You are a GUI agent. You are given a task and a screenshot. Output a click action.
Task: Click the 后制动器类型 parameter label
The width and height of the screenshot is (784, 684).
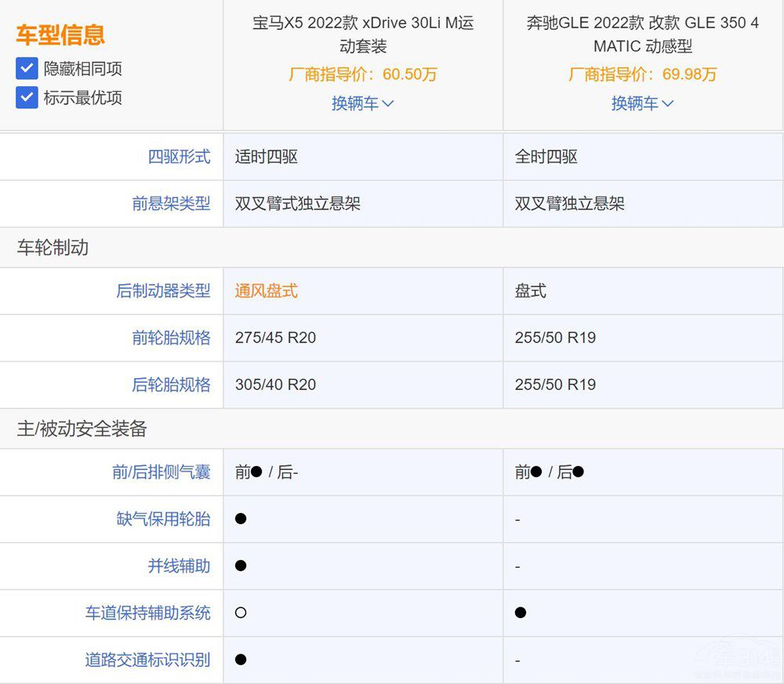point(163,291)
